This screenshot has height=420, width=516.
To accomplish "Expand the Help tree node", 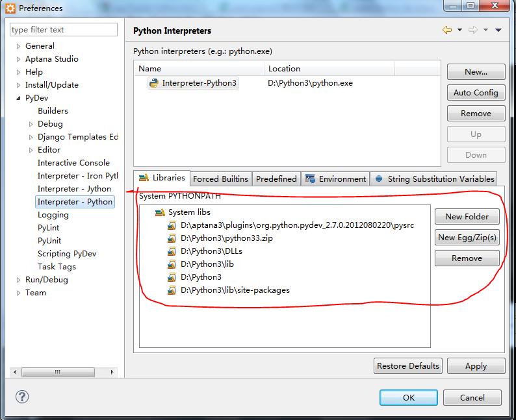I will [18, 72].
